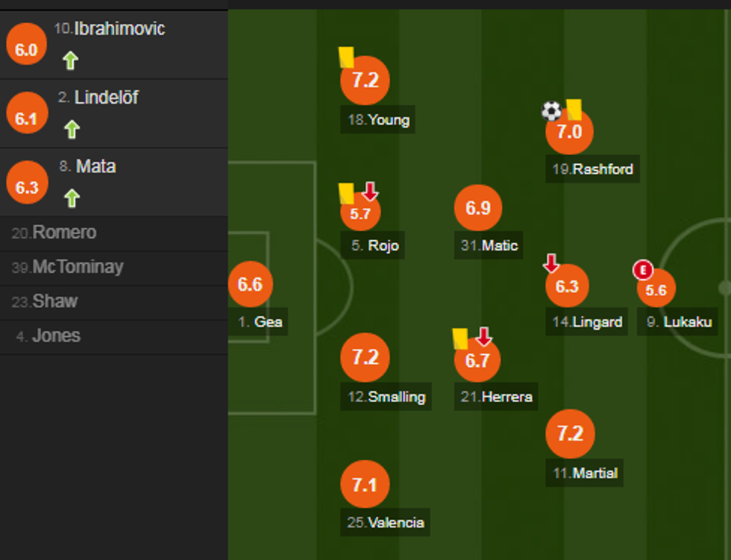Open Matic's 6.9 rating circle

click(x=478, y=208)
